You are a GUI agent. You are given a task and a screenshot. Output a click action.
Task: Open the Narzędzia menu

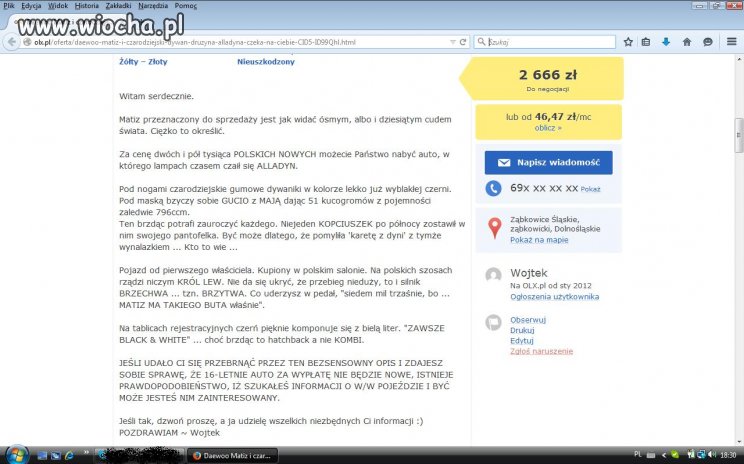pos(153,6)
